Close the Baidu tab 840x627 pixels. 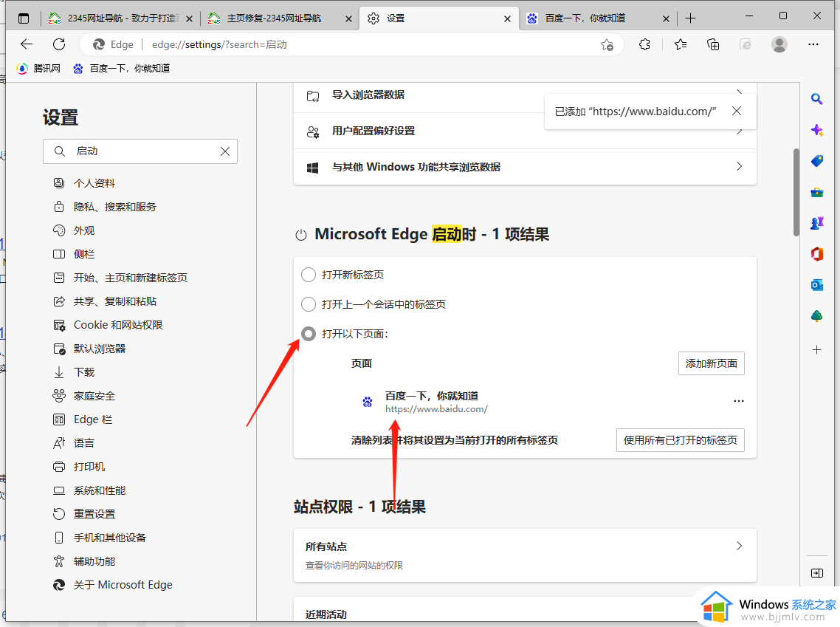click(666, 18)
